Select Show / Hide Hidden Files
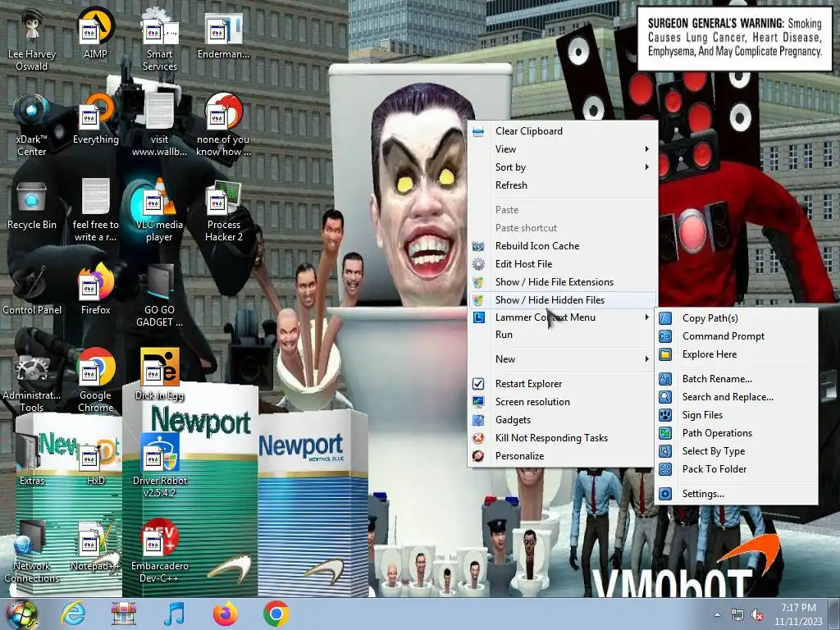 tap(563, 300)
